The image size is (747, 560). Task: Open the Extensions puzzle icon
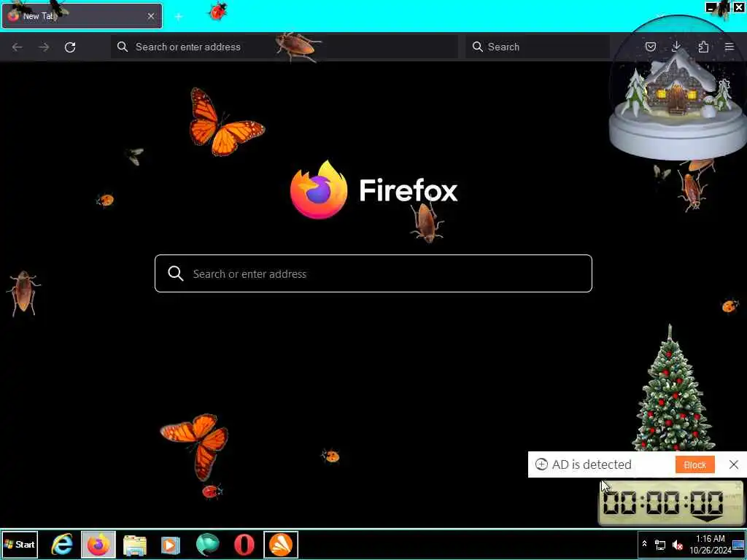coord(703,47)
